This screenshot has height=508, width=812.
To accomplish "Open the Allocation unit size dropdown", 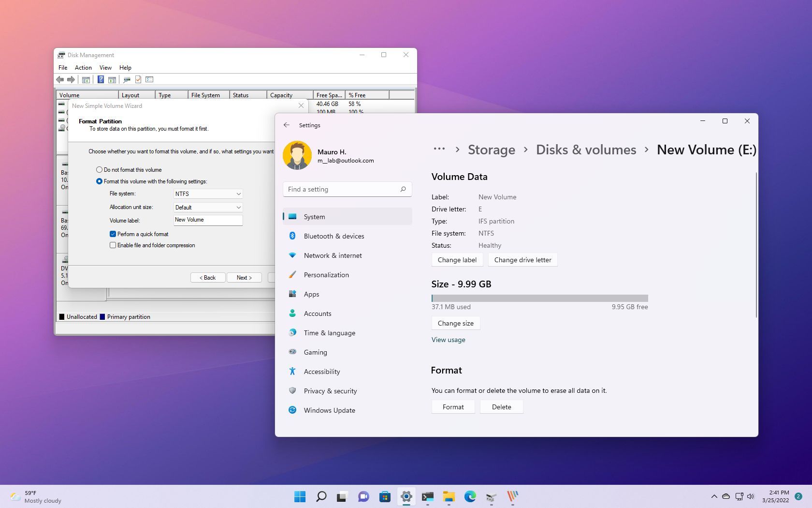I will (207, 207).
